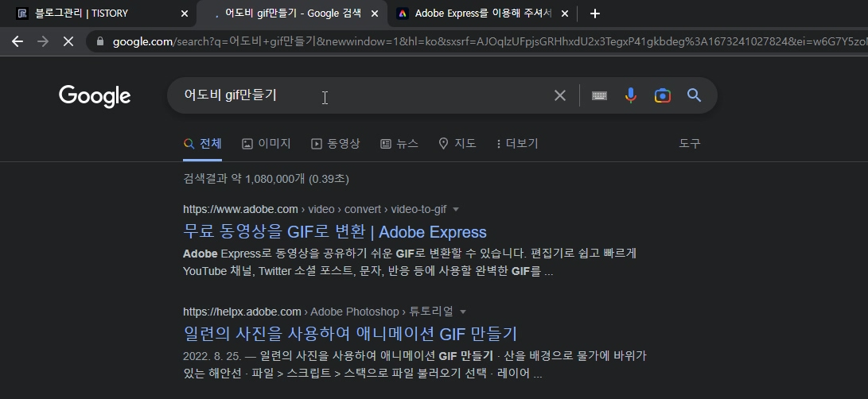Switch to 뉴스 results
Viewport: 868px width, 399px height.
399,144
